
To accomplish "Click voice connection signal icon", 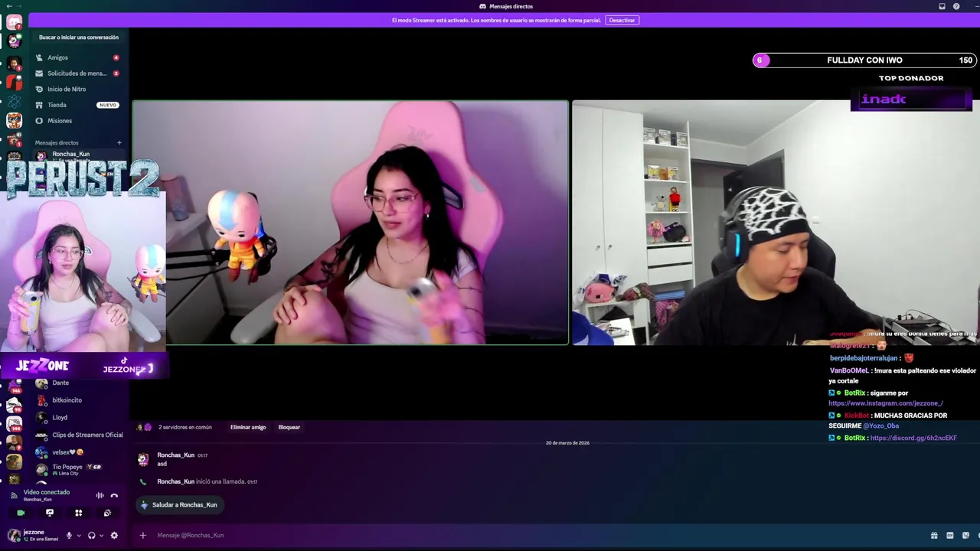I will tap(14, 495).
